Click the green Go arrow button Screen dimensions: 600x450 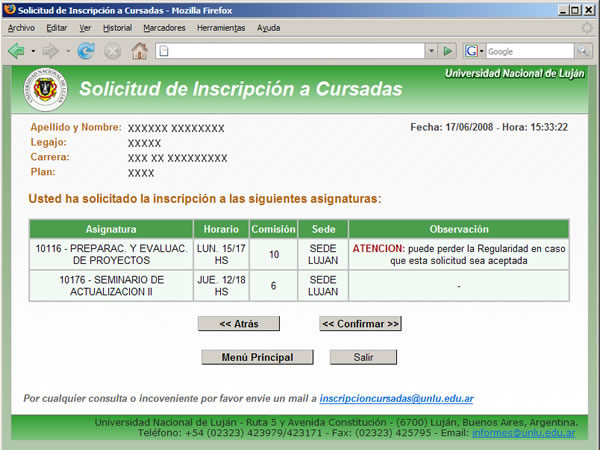pyautogui.click(x=448, y=50)
